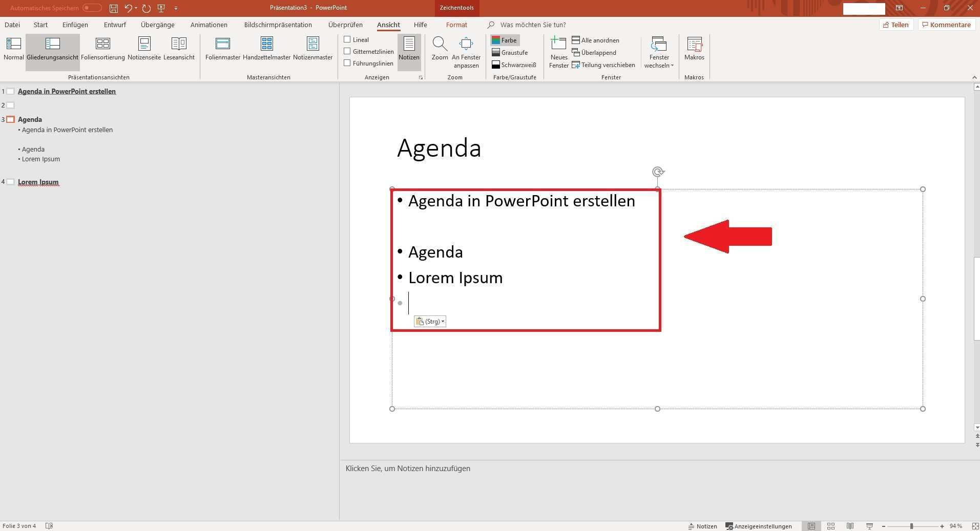Image resolution: width=980 pixels, height=531 pixels.
Task: Open paste options (Strg) dropdown
Action: click(x=430, y=322)
